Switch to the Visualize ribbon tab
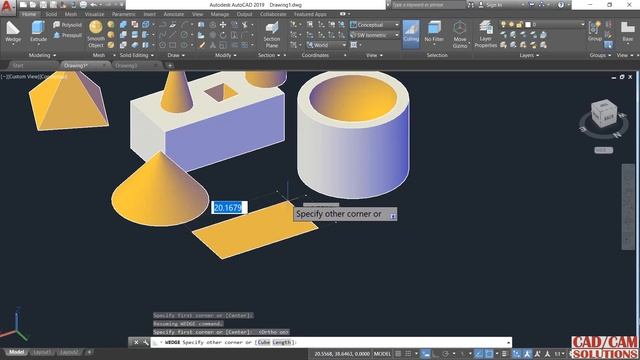Screen dimensions: 640x360 (94, 14)
